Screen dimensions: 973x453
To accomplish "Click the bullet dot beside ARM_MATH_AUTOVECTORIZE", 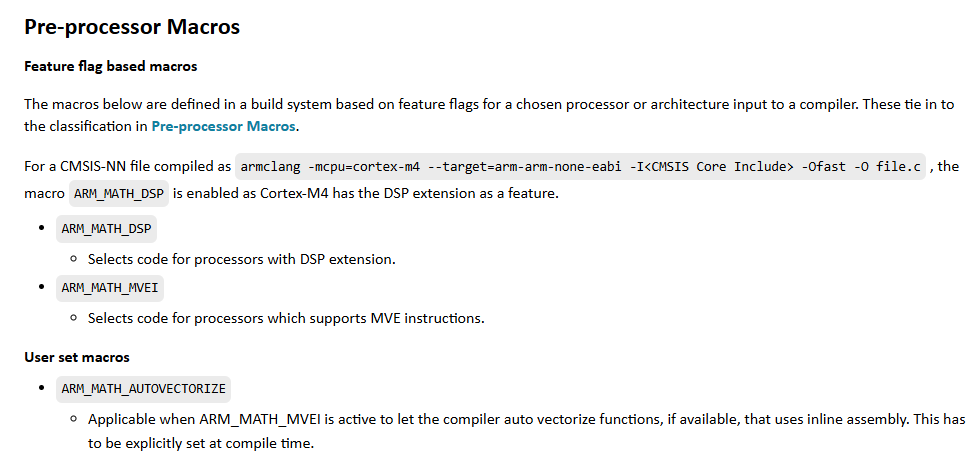I will point(41,388).
